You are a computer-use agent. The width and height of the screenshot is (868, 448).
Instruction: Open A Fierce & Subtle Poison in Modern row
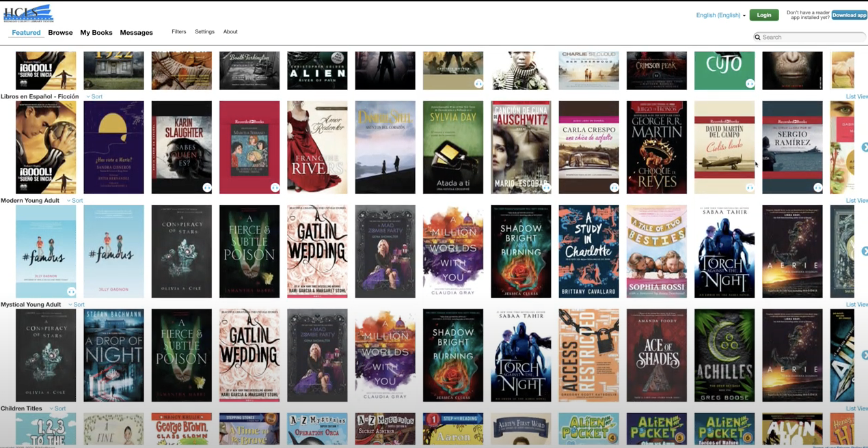coord(249,251)
